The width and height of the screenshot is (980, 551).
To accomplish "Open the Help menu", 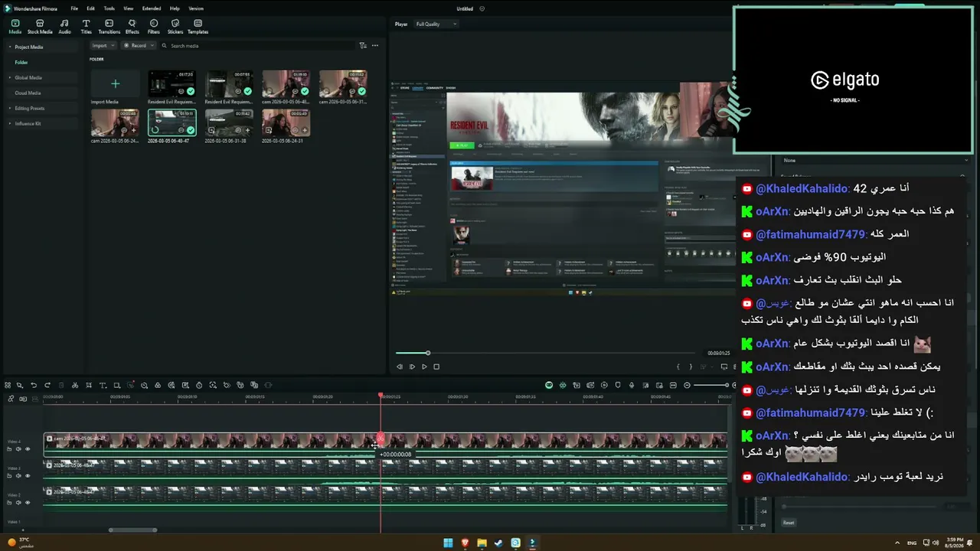I will pos(175,8).
